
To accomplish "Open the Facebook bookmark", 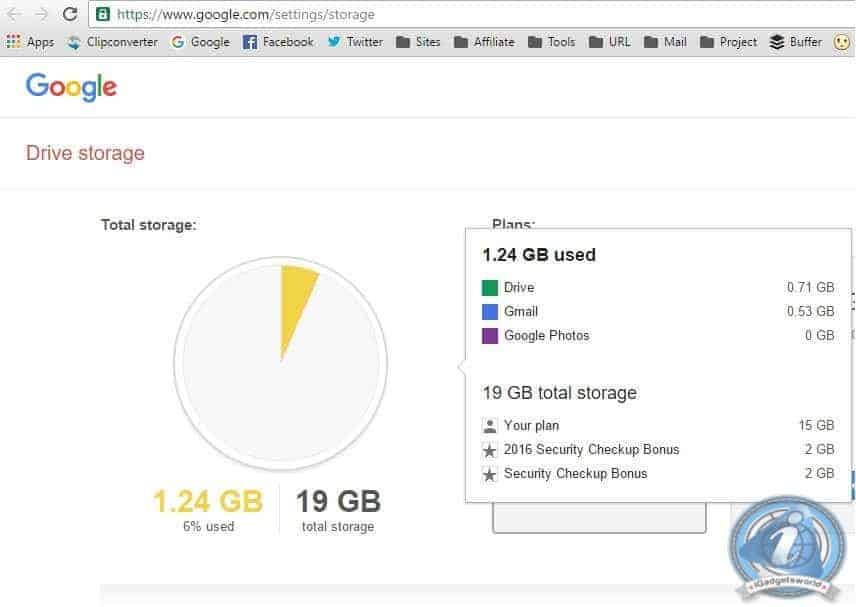I will coord(278,42).
